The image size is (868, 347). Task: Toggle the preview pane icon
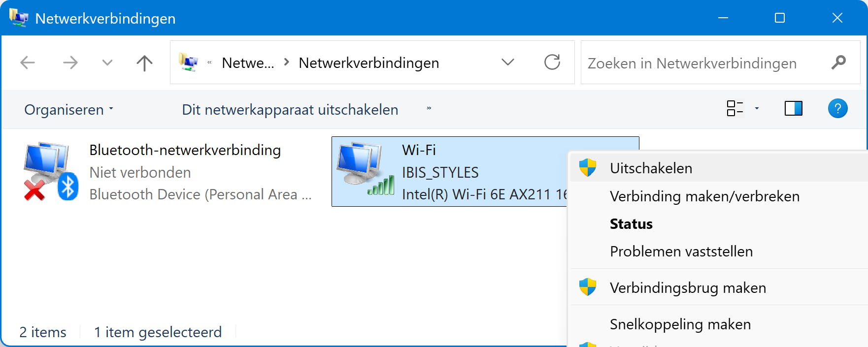point(793,108)
